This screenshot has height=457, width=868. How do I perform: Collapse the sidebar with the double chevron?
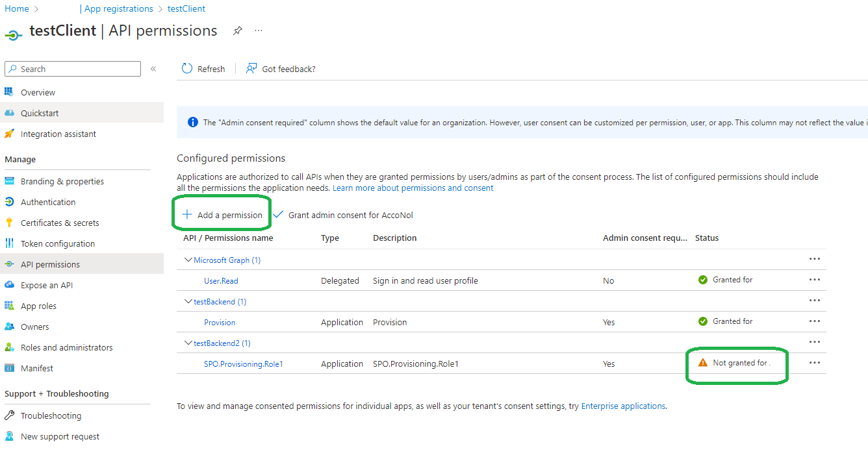153,69
